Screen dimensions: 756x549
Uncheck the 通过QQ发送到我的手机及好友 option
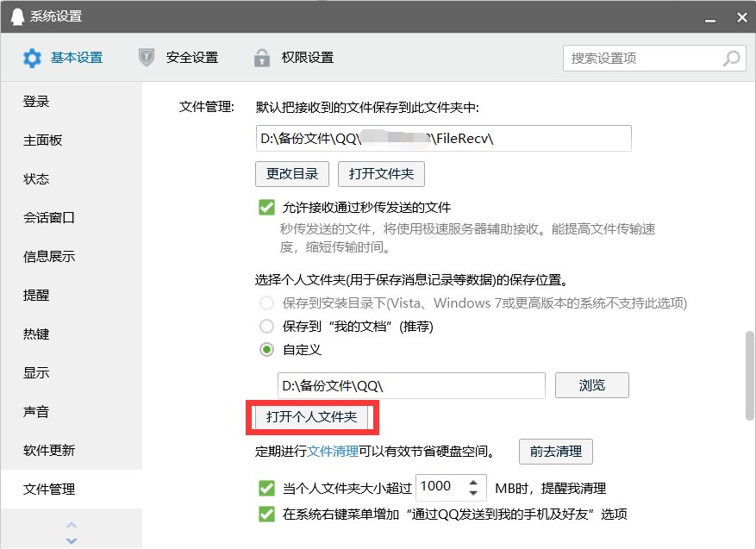pos(267,513)
